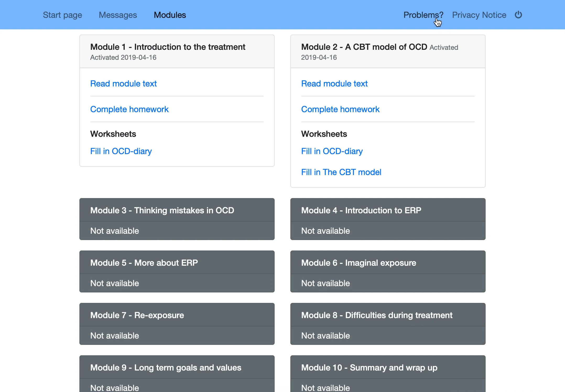This screenshot has height=392, width=565.
Task: Open the Start page nav item
Action: (62, 15)
